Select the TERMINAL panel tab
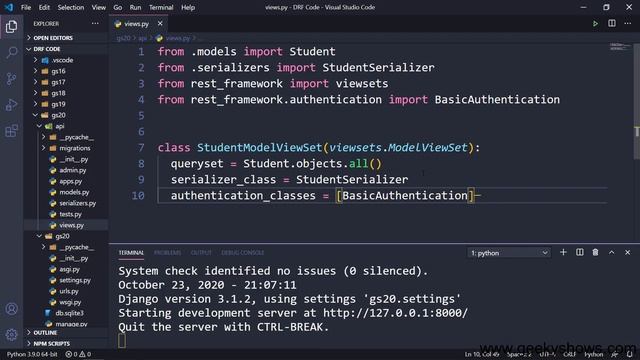This screenshot has height=360, width=640. [131, 253]
